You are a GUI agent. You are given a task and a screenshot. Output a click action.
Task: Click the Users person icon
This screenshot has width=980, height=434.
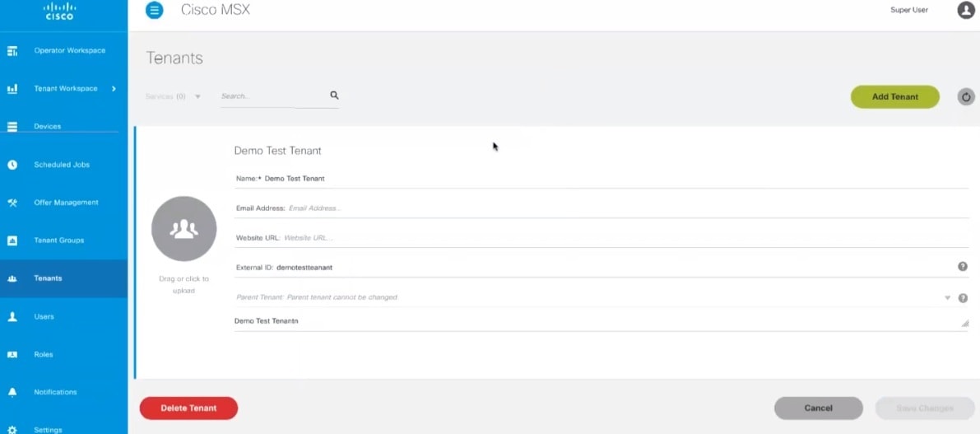[x=12, y=317]
